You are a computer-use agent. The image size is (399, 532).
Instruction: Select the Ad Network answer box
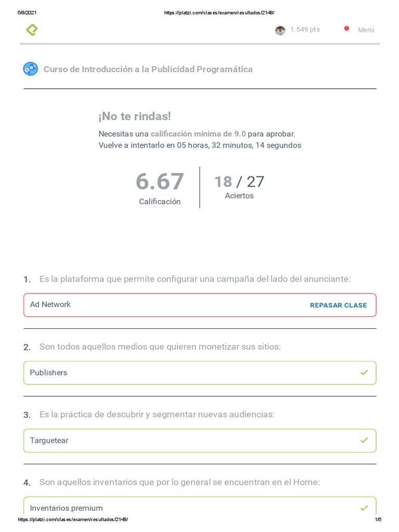(x=156, y=305)
